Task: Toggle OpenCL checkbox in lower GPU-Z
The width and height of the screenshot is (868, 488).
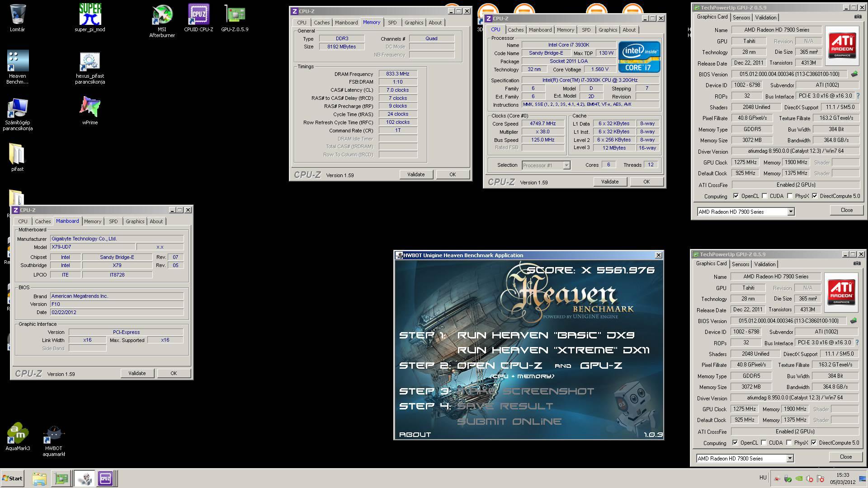Action: (735, 443)
